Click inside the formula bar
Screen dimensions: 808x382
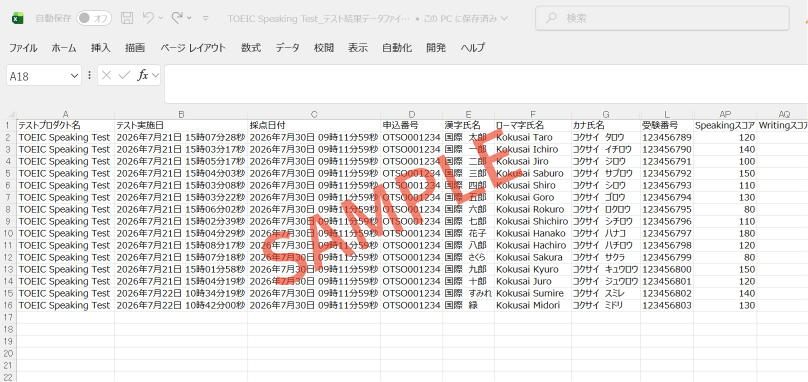(486, 84)
